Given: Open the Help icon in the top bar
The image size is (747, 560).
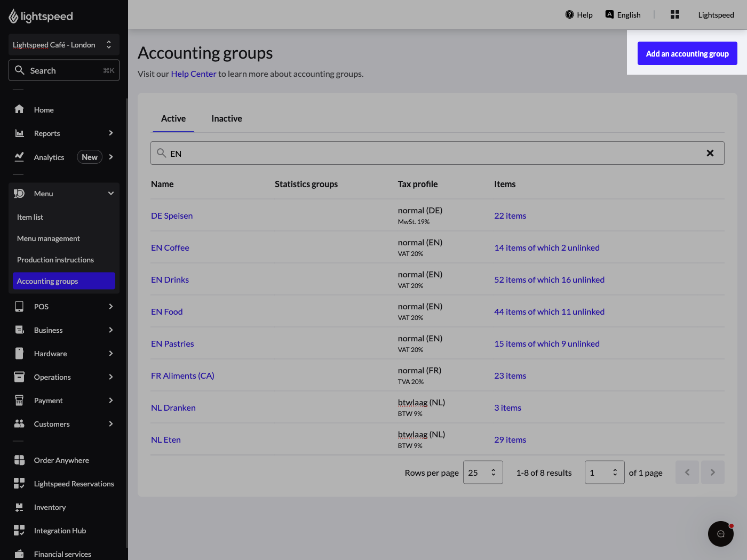Looking at the screenshot, I should tap(570, 14).
